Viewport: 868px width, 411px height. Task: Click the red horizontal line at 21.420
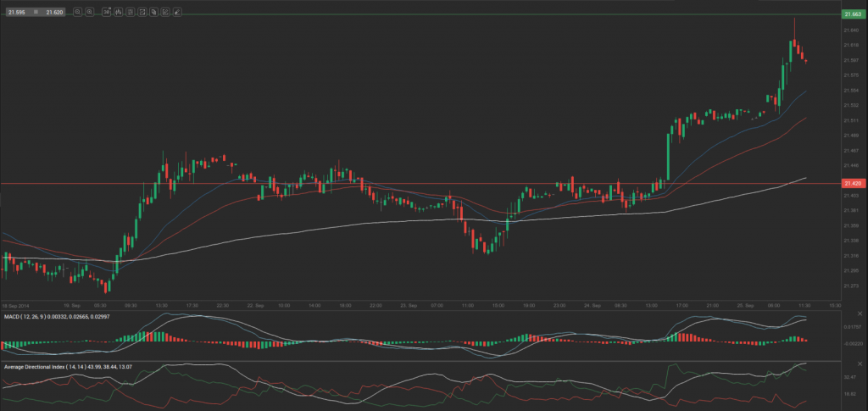click(x=424, y=183)
